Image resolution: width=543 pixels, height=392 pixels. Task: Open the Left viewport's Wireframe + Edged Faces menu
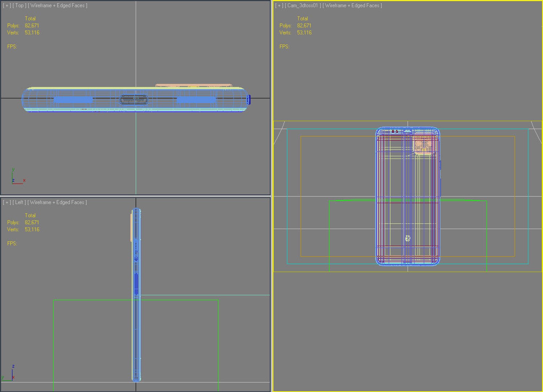(57, 202)
